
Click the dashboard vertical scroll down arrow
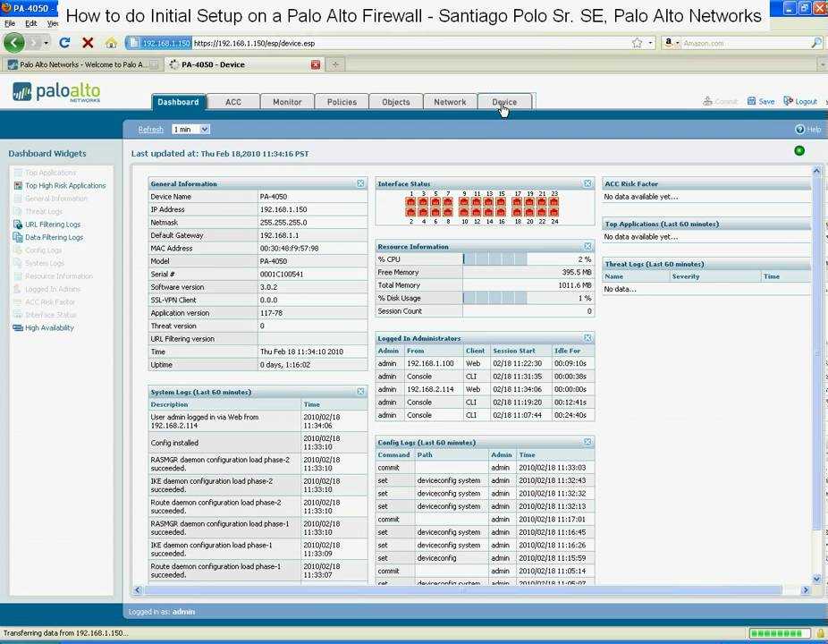pyautogui.click(x=817, y=579)
